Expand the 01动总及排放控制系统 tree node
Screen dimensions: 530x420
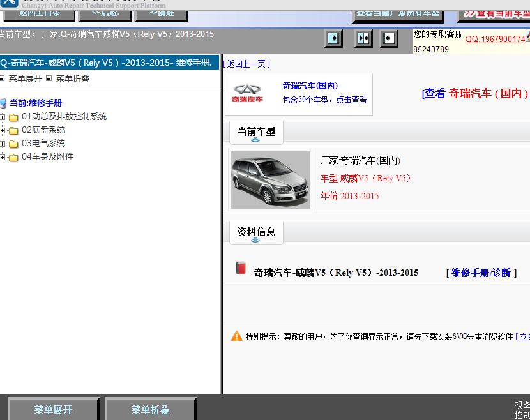[x=3, y=117]
